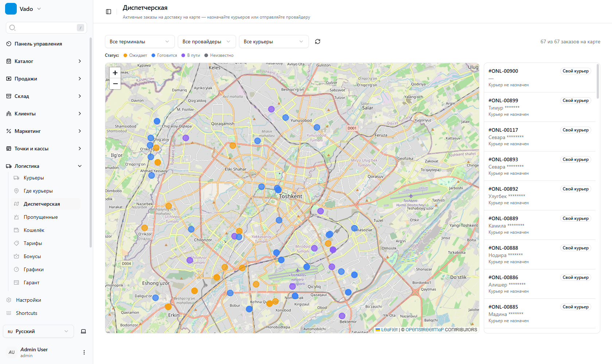This screenshot has height=364, width=612.
Task: Click Свой курьер badge on #ONL-00892
Action: (576, 189)
